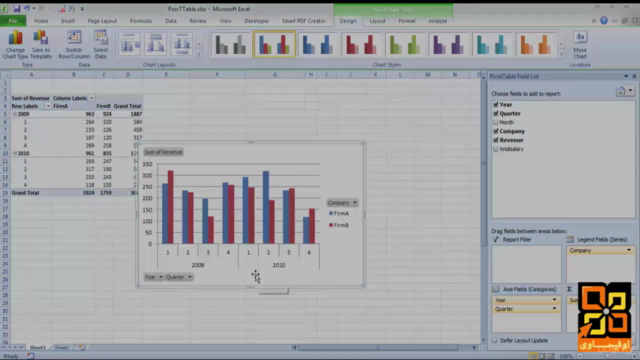Open the Page Layout tab

tap(102, 21)
